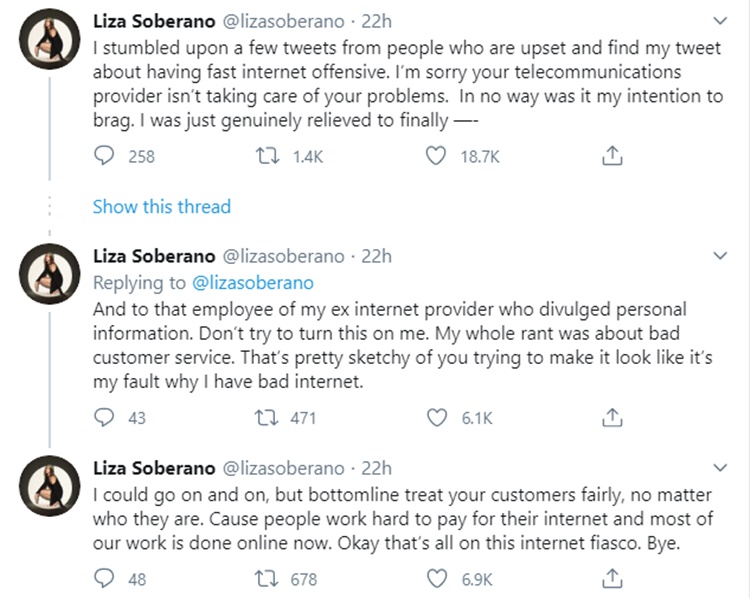
Task: Share the last tweet ending with Bye
Action: (x=616, y=578)
